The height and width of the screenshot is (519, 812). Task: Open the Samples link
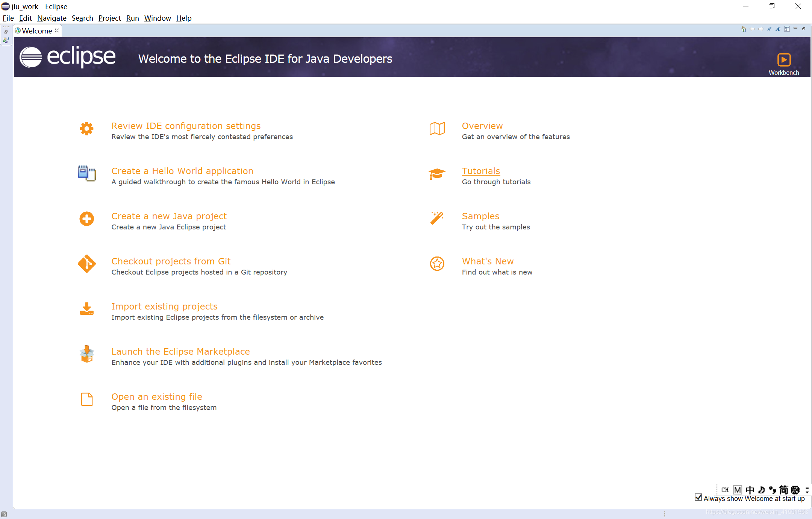click(x=480, y=216)
